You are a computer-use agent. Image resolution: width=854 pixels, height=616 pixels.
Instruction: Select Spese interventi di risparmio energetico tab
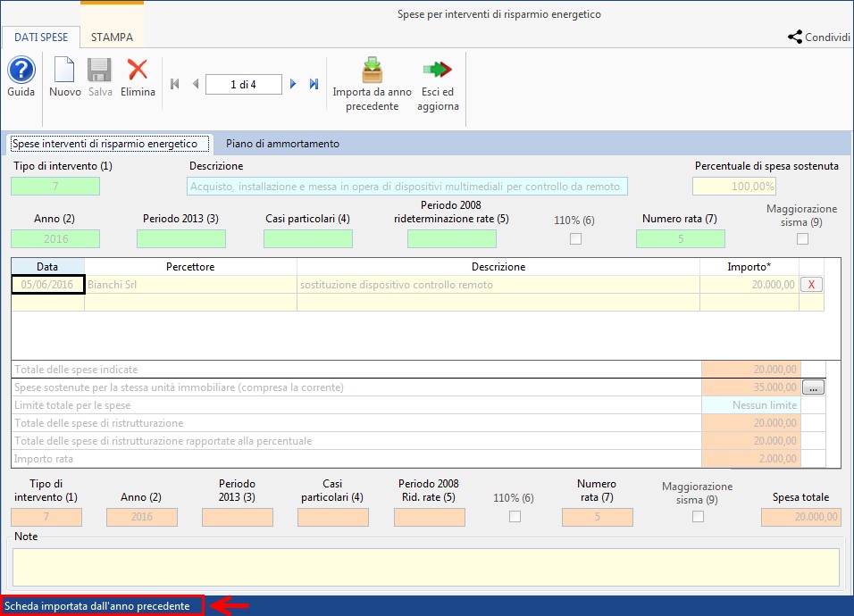tap(110, 144)
